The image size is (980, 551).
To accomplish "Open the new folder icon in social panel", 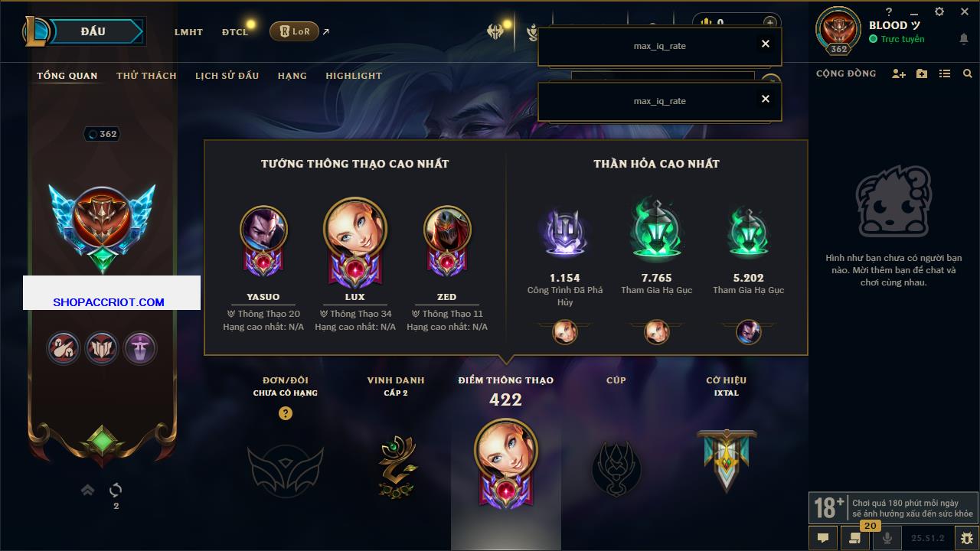I will [x=922, y=73].
